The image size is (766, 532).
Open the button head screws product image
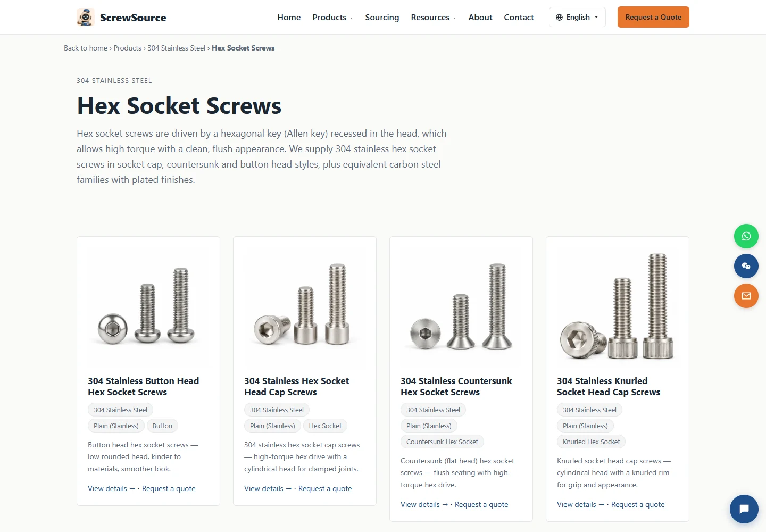coord(148,309)
